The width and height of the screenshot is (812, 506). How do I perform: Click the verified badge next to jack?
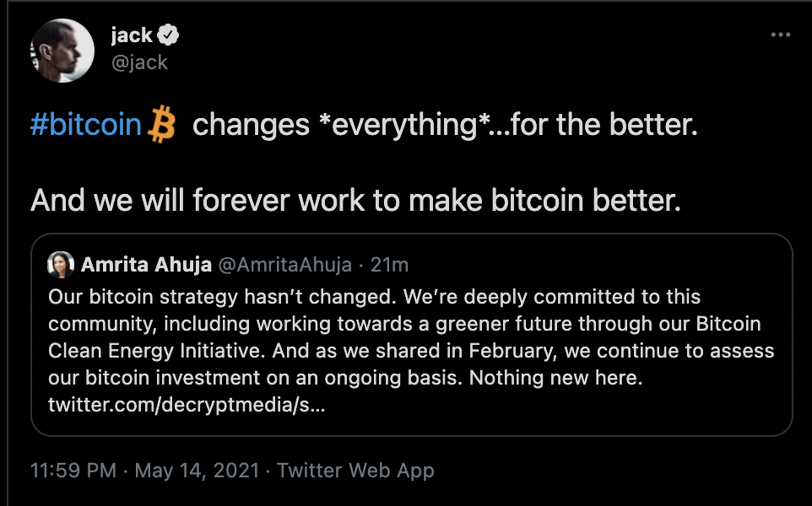point(170,35)
